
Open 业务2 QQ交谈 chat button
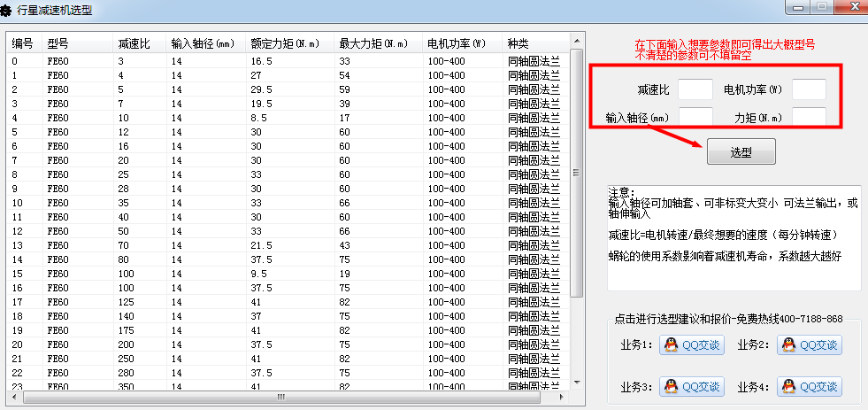(x=810, y=344)
